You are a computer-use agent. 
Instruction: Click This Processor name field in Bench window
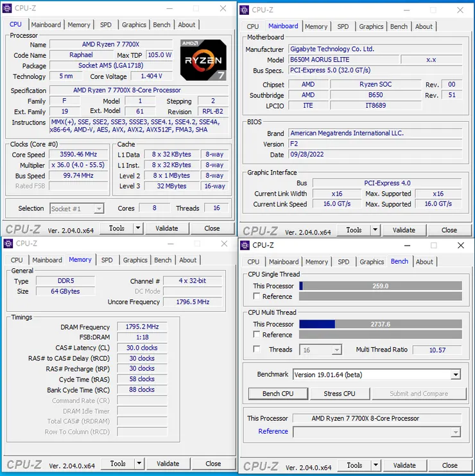point(377,418)
